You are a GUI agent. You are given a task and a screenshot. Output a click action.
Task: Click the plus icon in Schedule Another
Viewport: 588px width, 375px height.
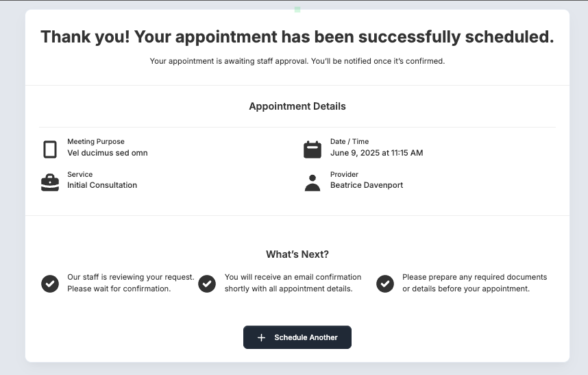click(261, 337)
